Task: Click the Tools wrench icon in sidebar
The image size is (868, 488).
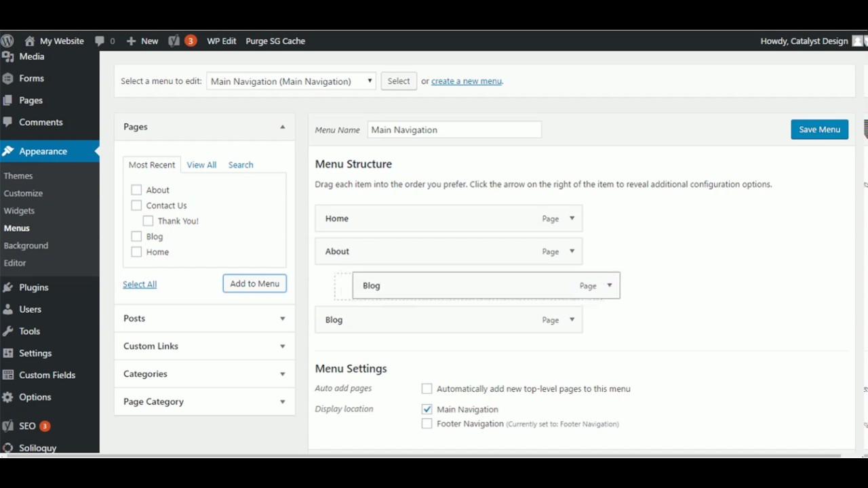Action: click(x=8, y=331)
